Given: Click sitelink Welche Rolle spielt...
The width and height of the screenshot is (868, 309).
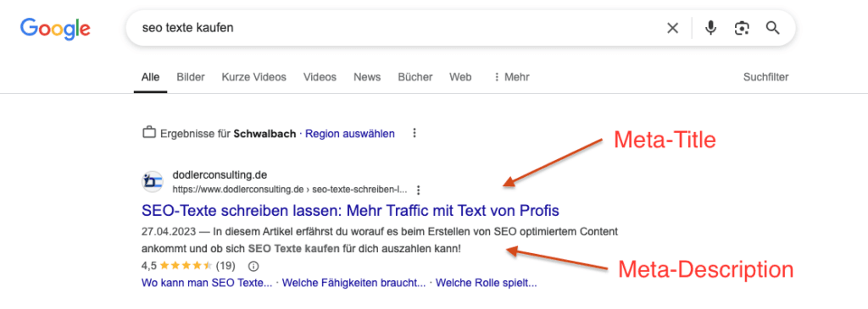Looking at the screenshot, I should (486, 284).
